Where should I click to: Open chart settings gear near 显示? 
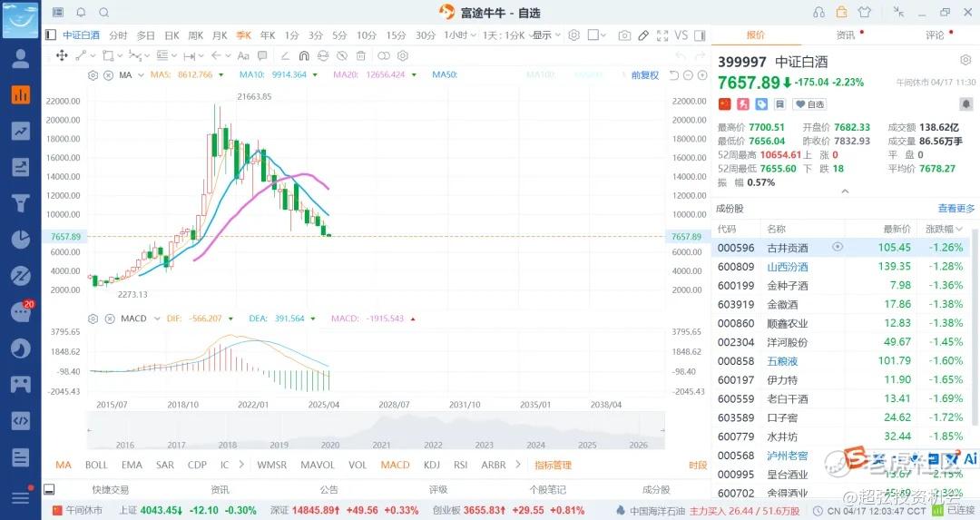click(573, 35)
